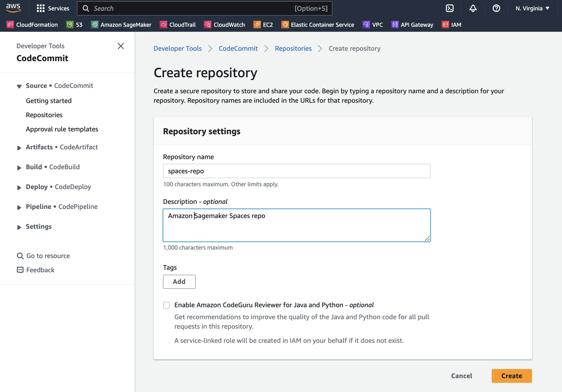Click the CloudFormation favorite icon
Image resolution: width=562 pixels, height=392 pixels.
(x=10, y=25)
